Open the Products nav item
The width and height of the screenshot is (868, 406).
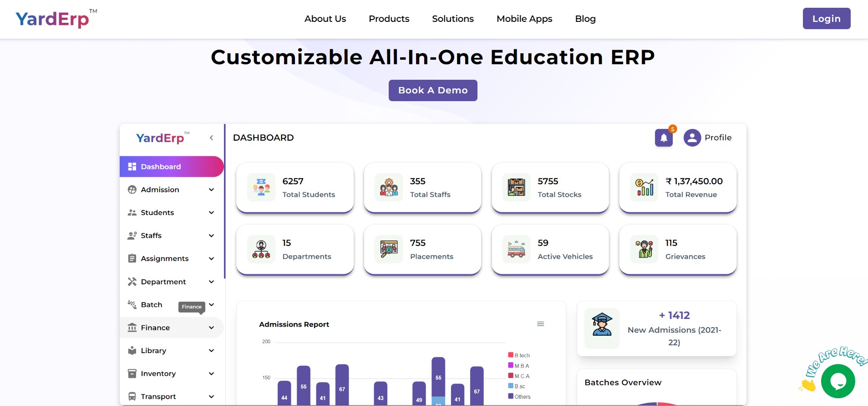389,19
